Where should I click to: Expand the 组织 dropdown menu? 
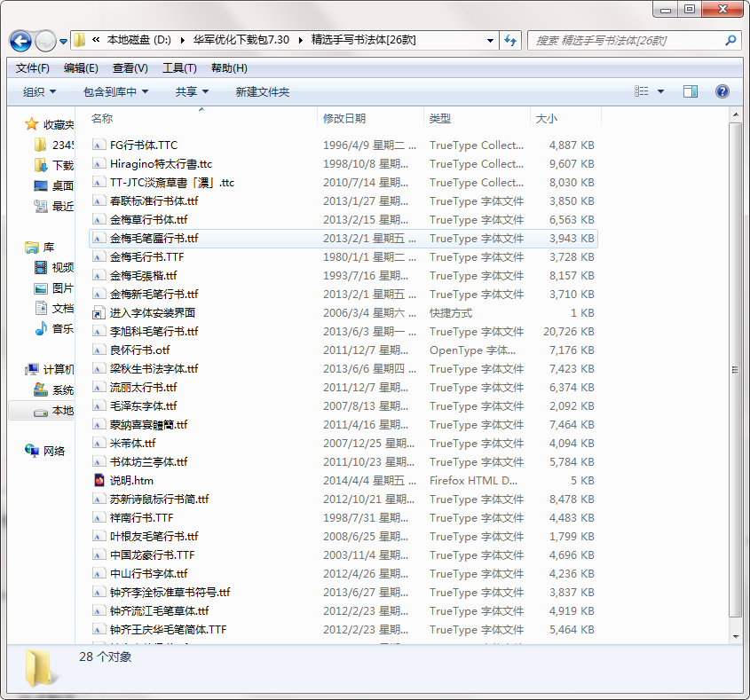39,92
